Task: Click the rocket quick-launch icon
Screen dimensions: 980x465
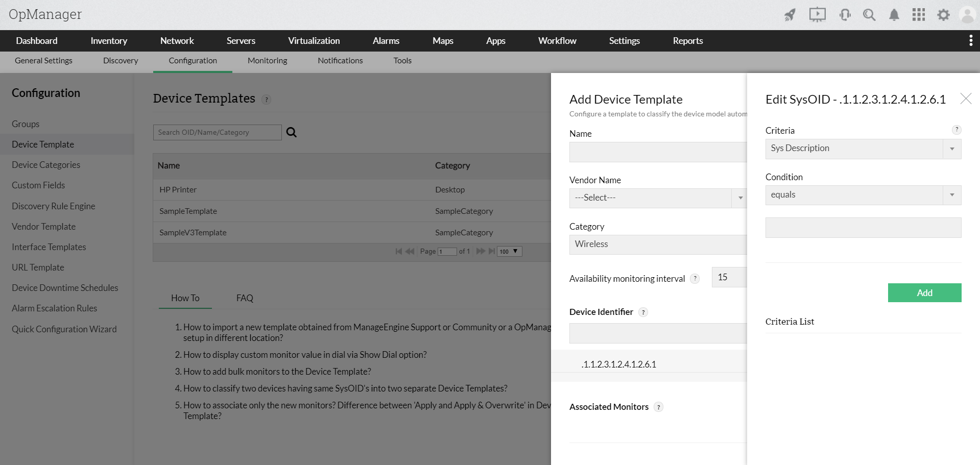Action: [x=790, y=15]
